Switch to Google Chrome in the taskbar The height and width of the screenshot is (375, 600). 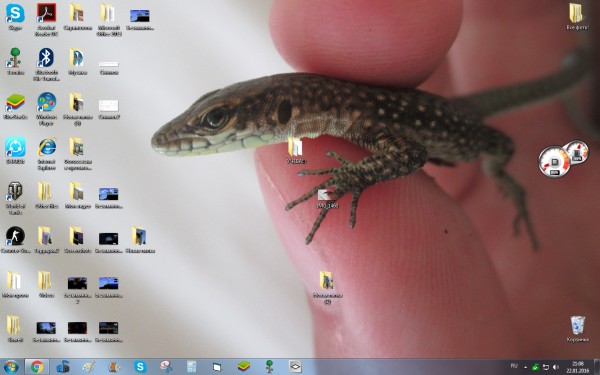37,367
